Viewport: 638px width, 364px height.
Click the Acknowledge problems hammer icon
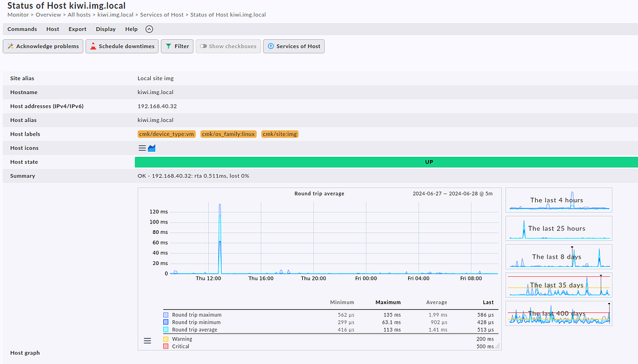pos(11,46)
